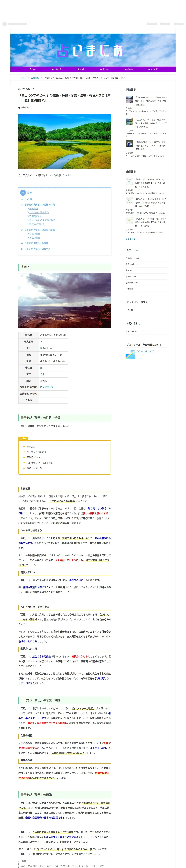Image resolution: width=186 pixels, height=868 pixels.
Task: Jump to 継続力に欠ける from the contents
Action: (x=37, y=224)
